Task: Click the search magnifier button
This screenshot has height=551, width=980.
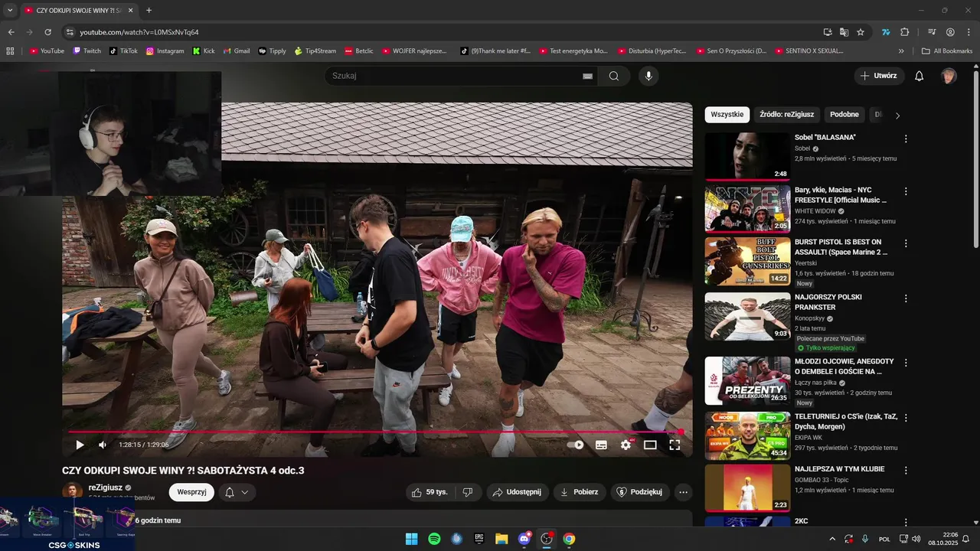Action: point(614,76)
